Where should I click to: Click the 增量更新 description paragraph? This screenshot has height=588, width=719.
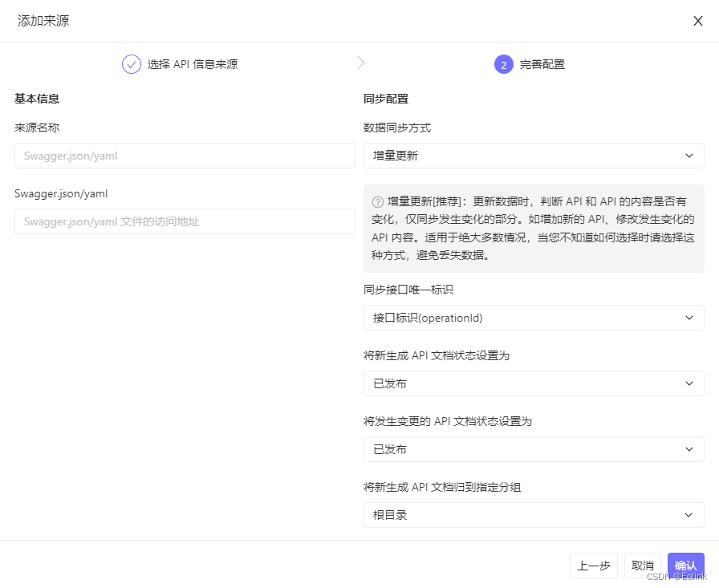click(534, 229)
